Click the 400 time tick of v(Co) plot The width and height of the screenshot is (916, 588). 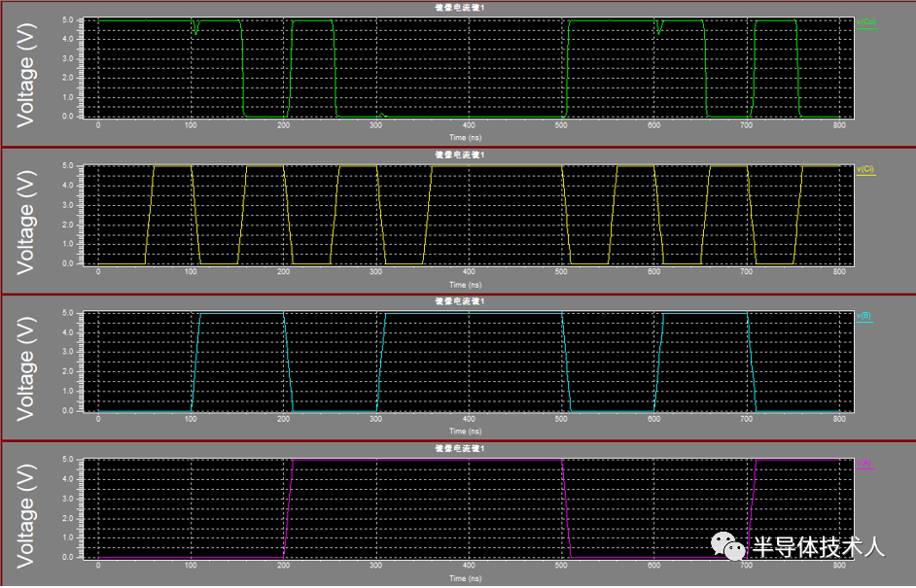[469, 125]
